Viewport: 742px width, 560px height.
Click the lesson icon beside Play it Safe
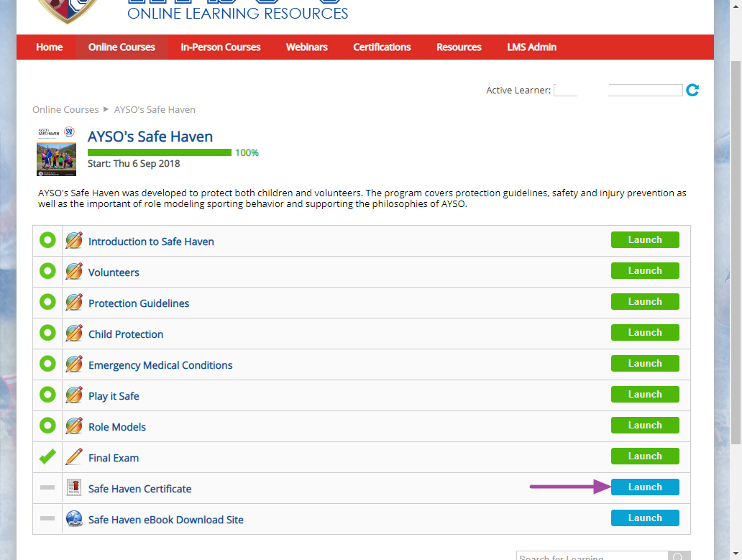pyautogui.click(x=73, y=394)
